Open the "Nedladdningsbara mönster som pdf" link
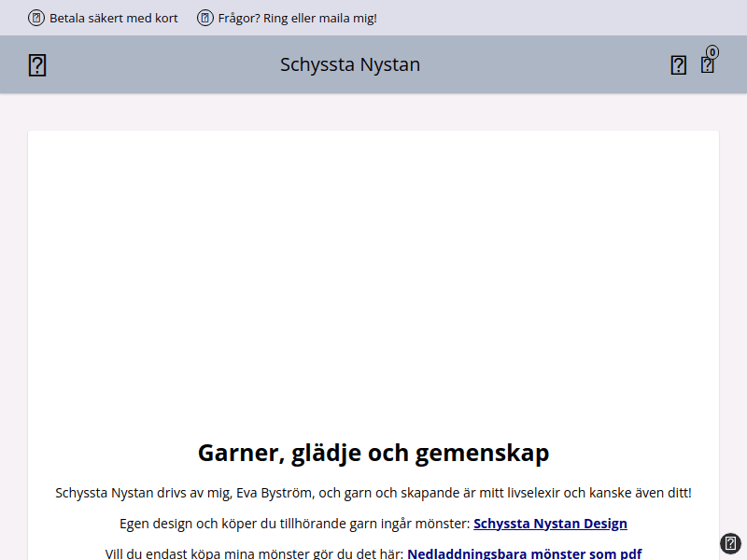The height and width of the screenshot is (560, 747). tap(524, 553)
